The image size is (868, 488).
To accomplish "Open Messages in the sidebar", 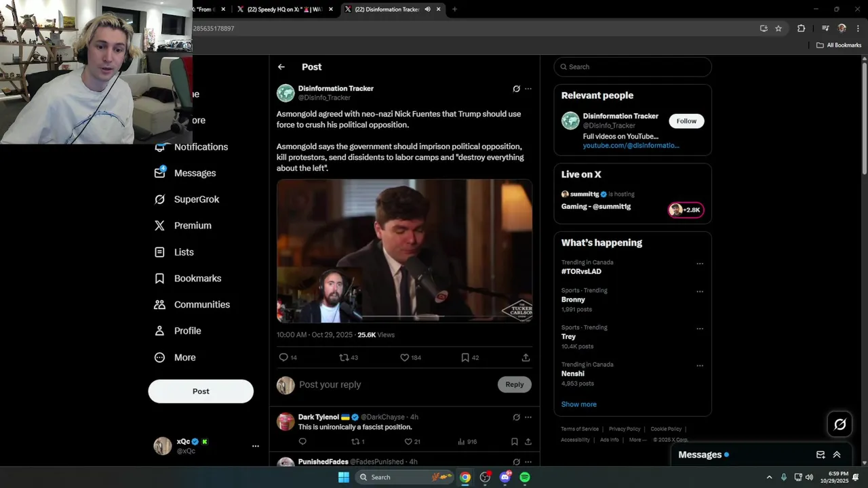I will pos(185,173).
